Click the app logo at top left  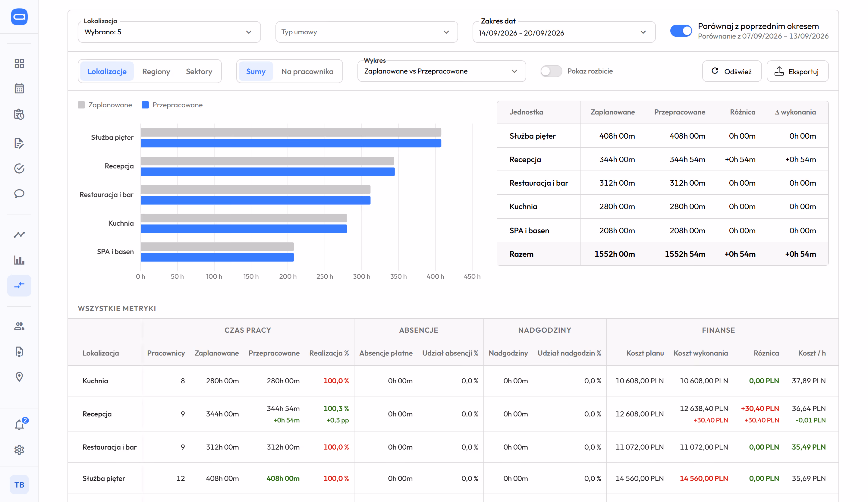pyautogui.click(x=19, y=17)
